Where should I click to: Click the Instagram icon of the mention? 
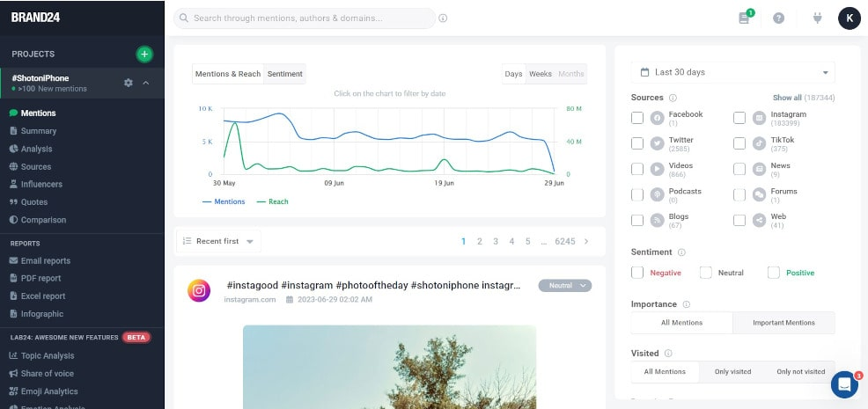[199, 290]
